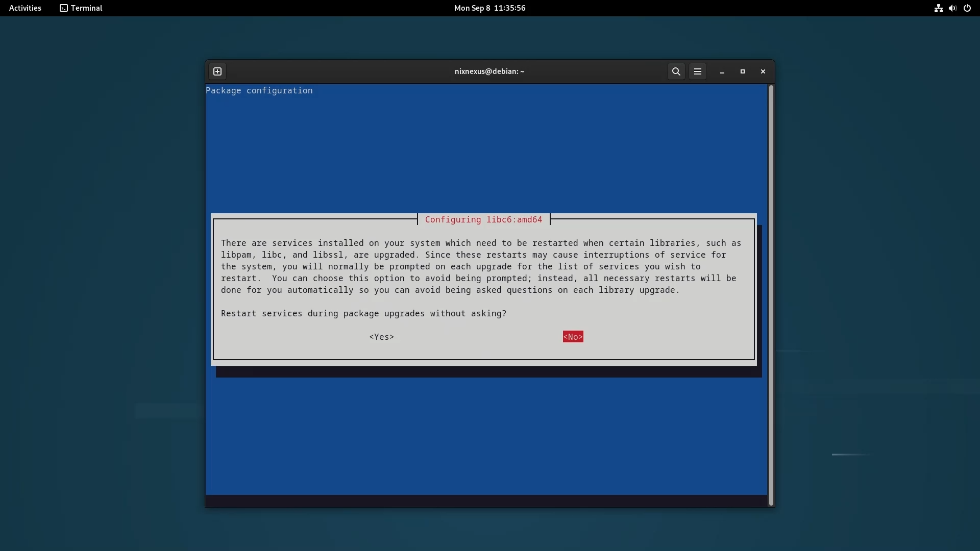Close the terminal window
980x551 pixels.
pyautogui.click(x=763, y=71)
